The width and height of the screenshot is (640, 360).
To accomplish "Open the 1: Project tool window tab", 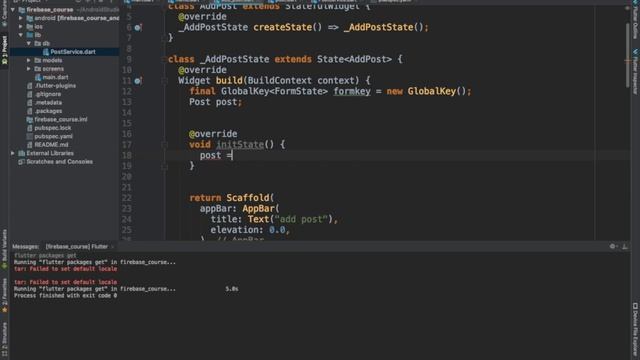I will 4,50.
